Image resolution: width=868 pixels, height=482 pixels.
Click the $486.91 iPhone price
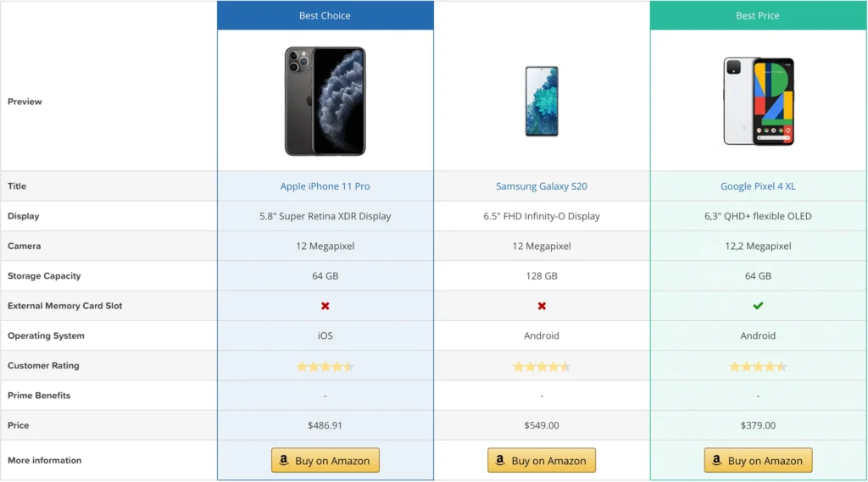(325, 425)
